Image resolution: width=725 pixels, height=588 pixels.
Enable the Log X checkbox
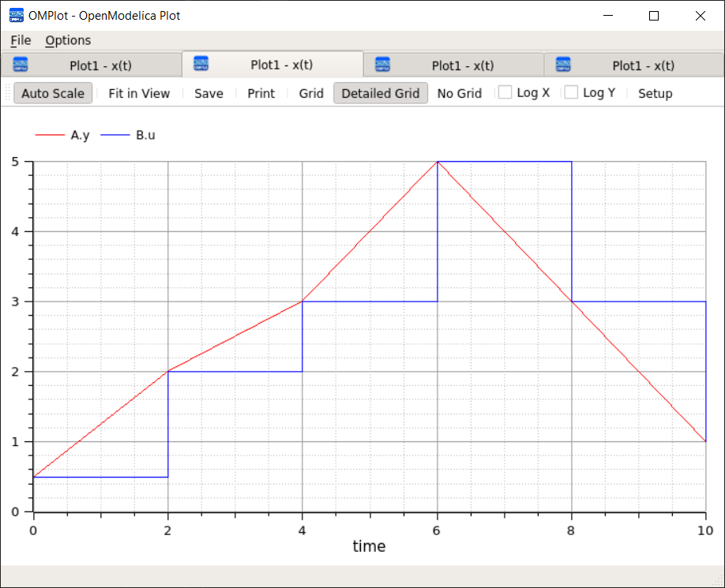coord(504,92)
